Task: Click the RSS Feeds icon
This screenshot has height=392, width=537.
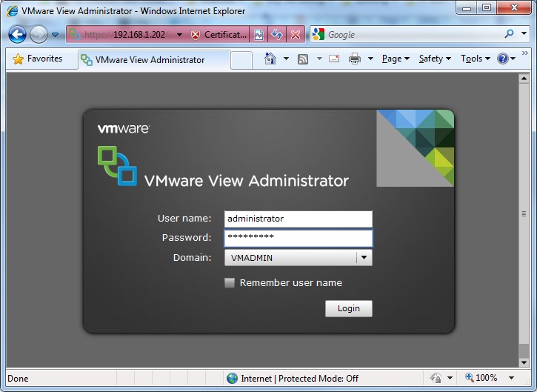Action: tap(303, 59)
